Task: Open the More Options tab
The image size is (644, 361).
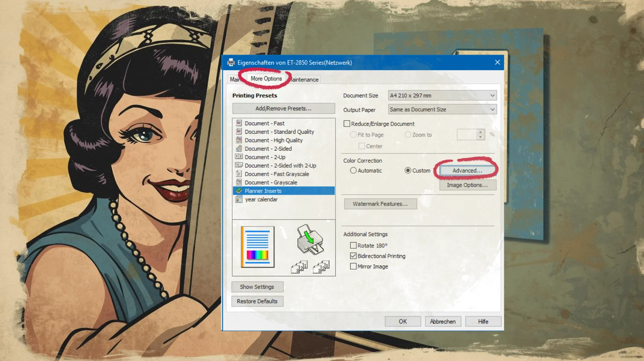Action: (266, 79)
